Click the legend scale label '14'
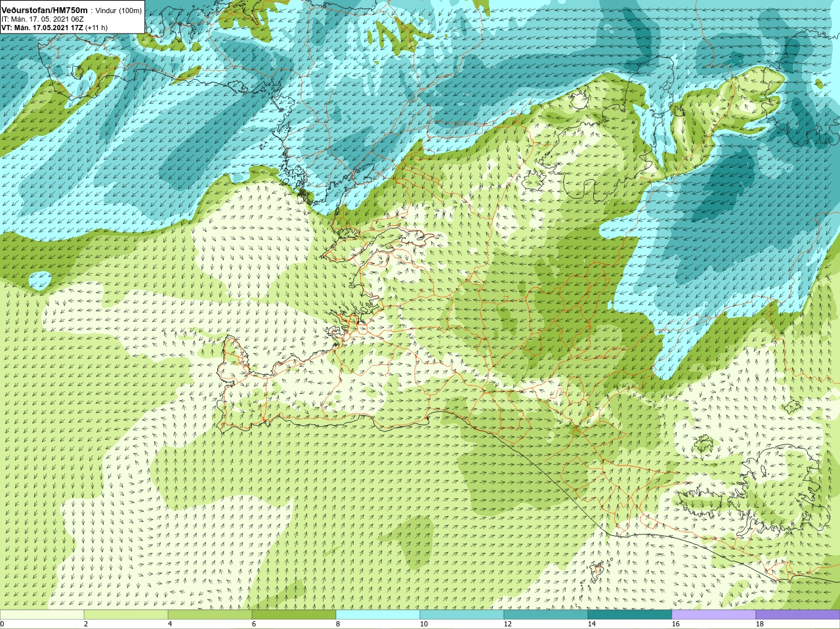Image resolution: width=840 pixels, height=629 pixels. (x=592, y=624)
